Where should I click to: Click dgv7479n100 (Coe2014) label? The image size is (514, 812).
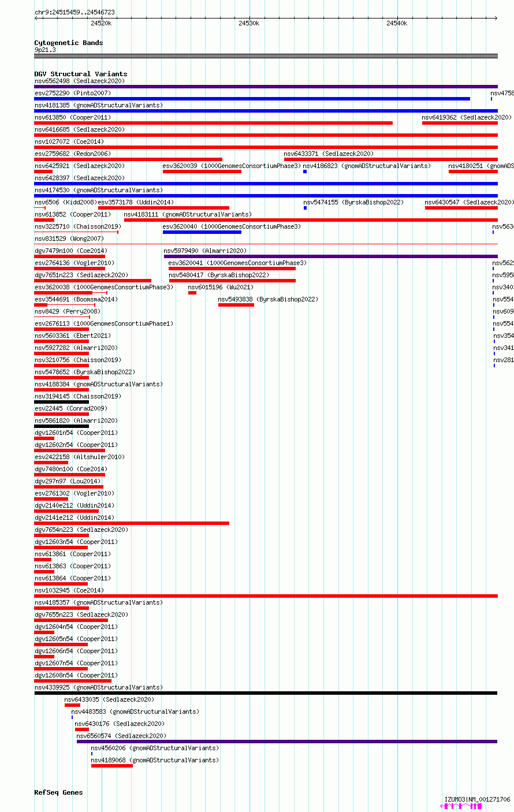71,251
